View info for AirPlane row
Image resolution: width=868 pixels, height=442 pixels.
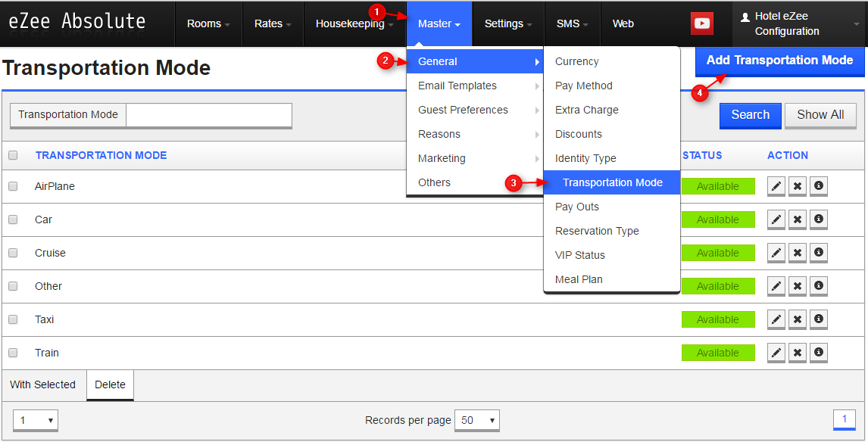(x=819, y=186)
